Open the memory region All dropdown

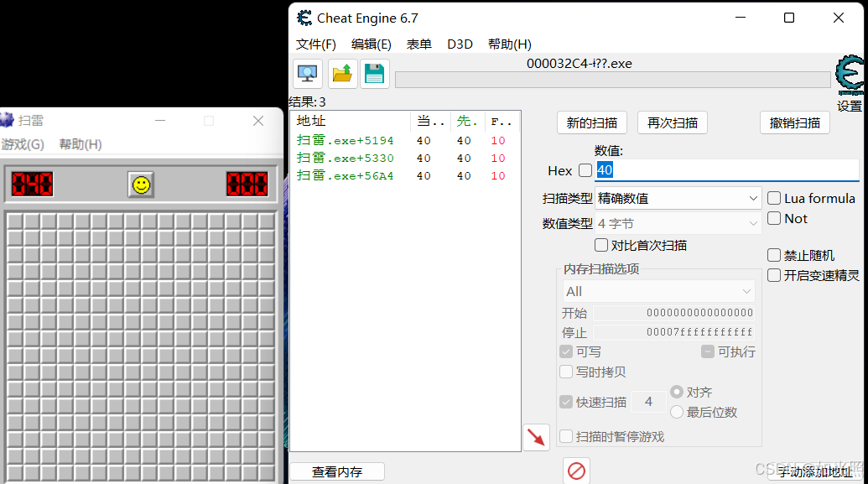coord(658,291)
